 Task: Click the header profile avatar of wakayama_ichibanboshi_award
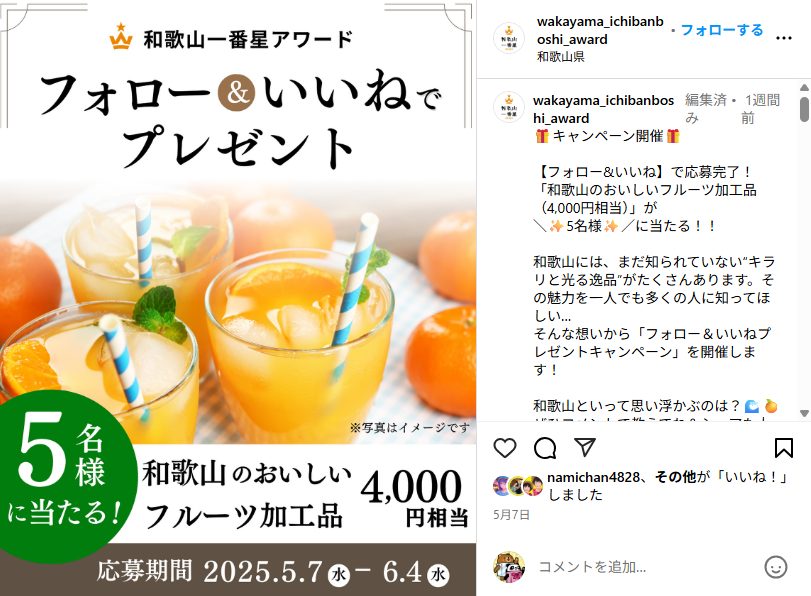(509, 38)
